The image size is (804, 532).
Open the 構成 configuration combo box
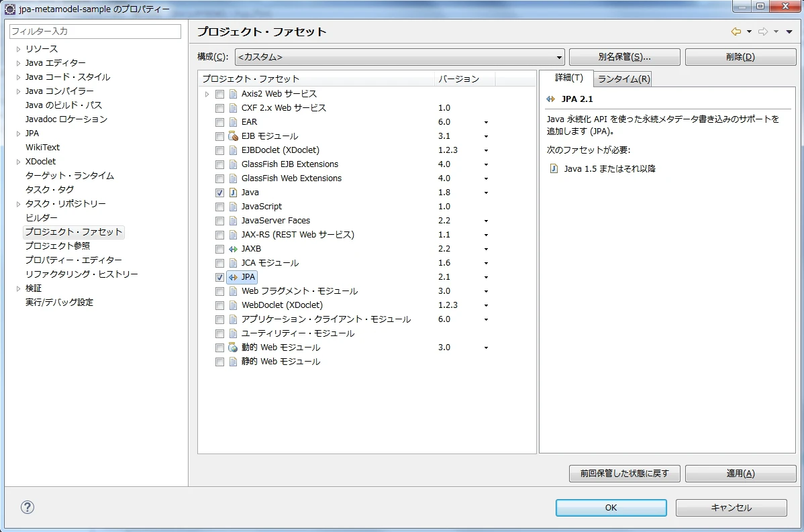[399, 57]
